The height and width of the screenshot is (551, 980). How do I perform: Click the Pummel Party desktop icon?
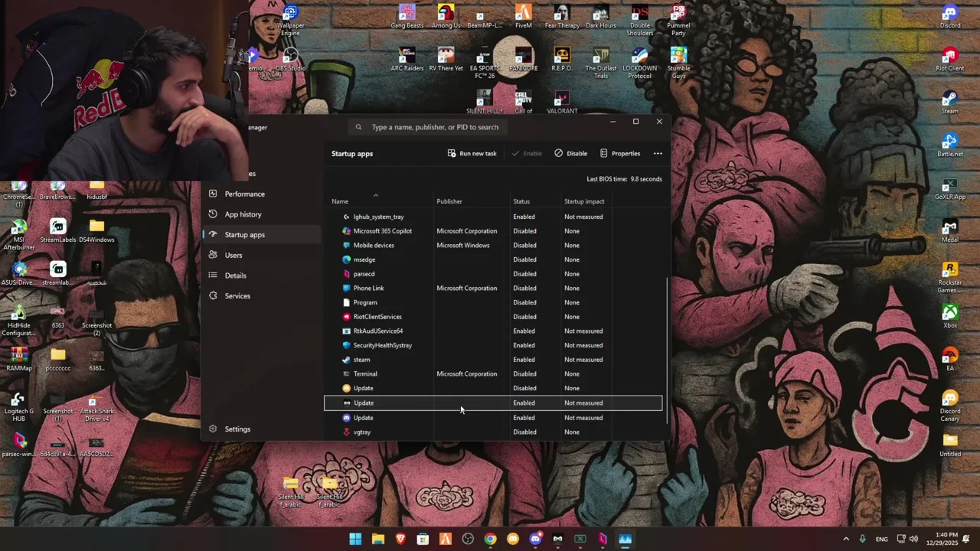click(678, 21)
